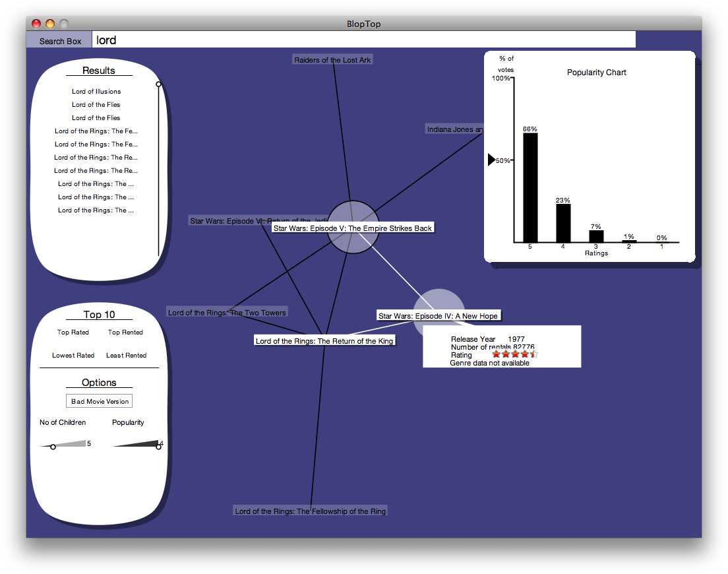Select Lord of the Rings: The Return of the King node
The image size is (728, 574).
pyautogui.click(x=324, y=341)
